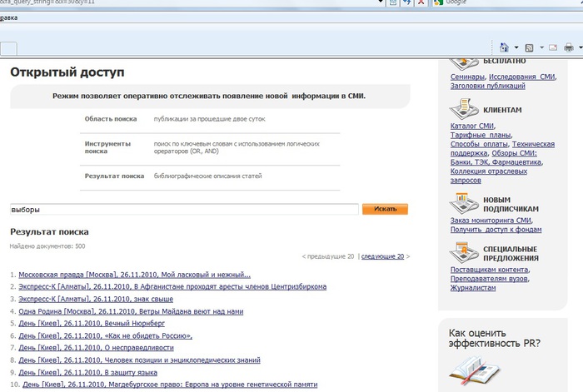Click the Home page toolbar icon
The image size is (583, 392).
tap(504, 47)
